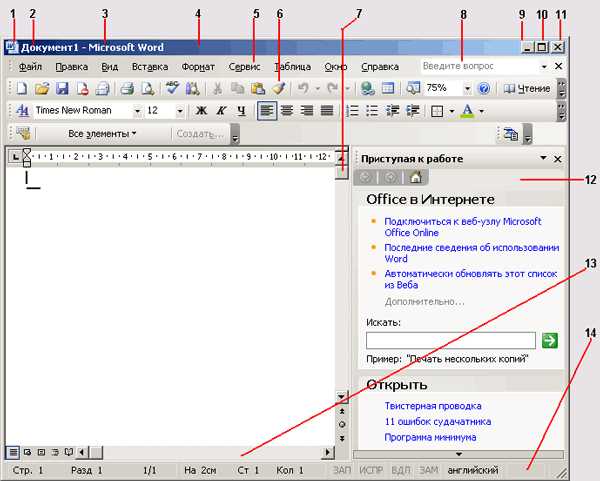Open Styles and Formatting AA icon
600x481 pixels.
click(23, 111)
